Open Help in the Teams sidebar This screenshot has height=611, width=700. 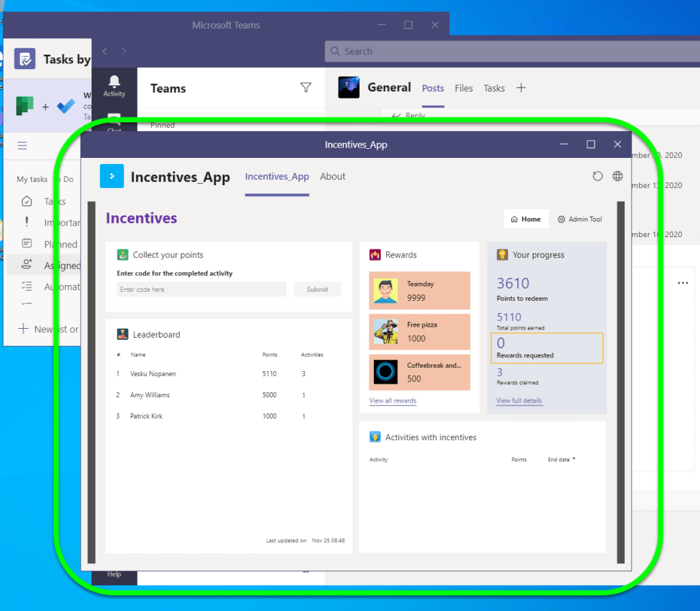(114, 574)
